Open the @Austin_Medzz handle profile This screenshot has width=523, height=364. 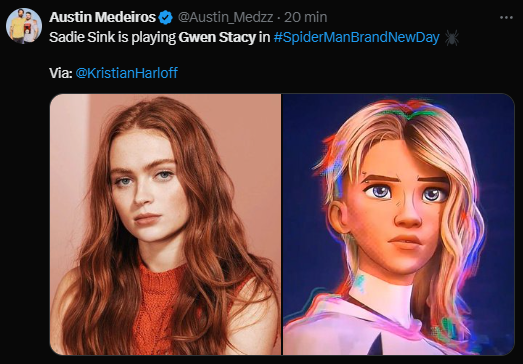[225, 17]
